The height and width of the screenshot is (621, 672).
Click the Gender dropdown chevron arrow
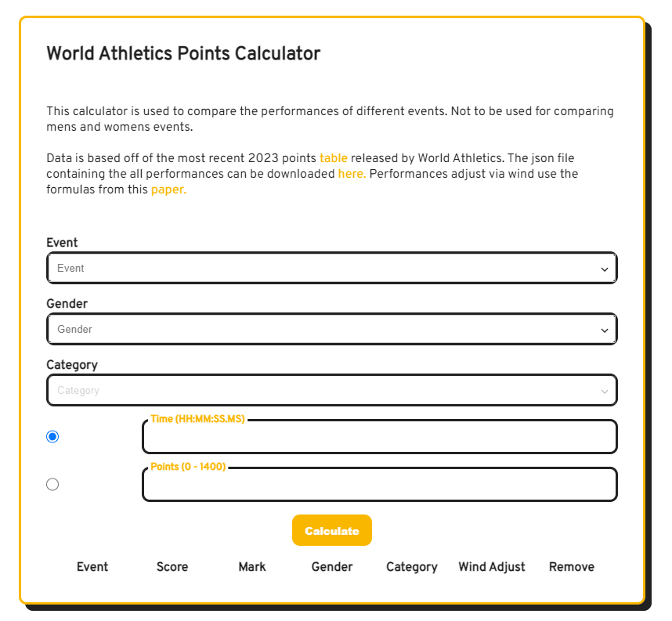pyautogui.click(x=605, y=330)
